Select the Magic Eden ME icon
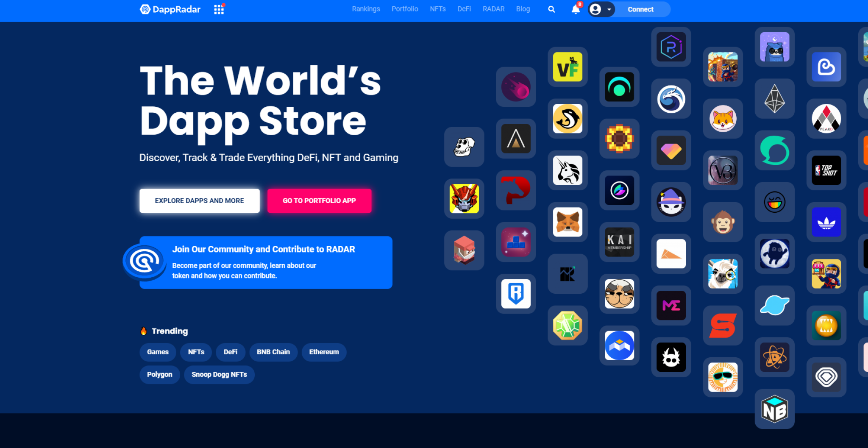868x448 pixels. click(x=671, y=305)
